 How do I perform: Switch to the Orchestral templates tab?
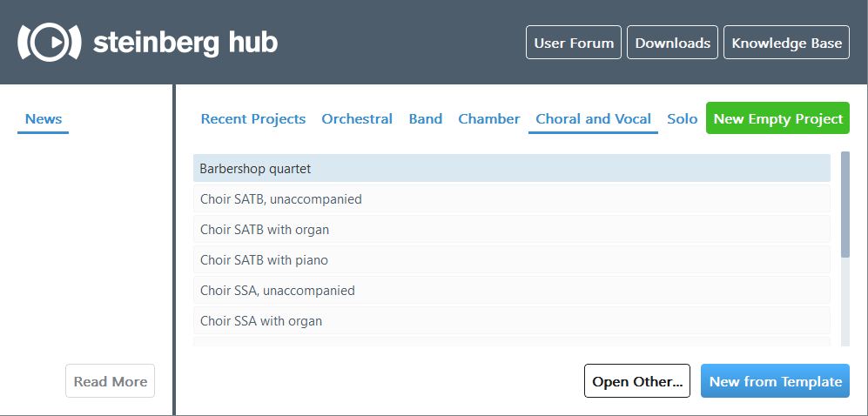[x=357, y=119]
